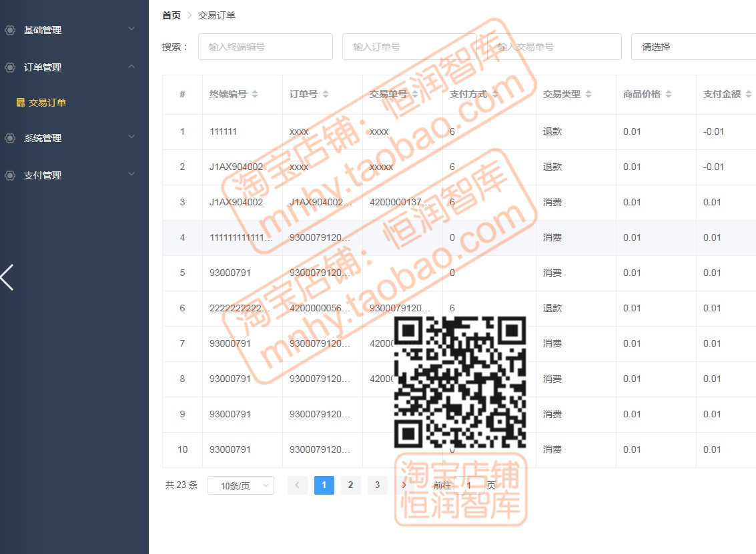The width and height of the screenshot is (756, 554).
Task: Click the previous page arrow
Action: coord(297,485)
